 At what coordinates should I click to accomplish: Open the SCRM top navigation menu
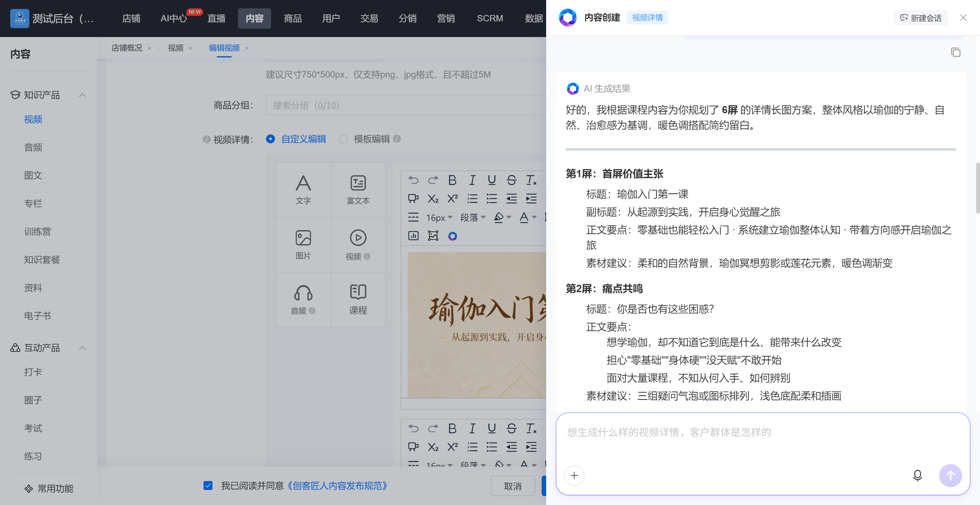pyautogui.click(x=490, y=18)
